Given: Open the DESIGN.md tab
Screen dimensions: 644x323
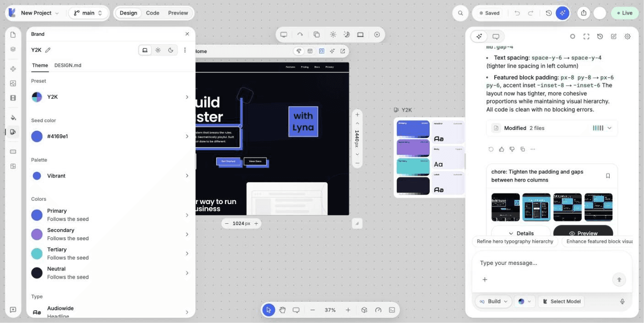Looking at the screenshot, I should tap(68, 65).
